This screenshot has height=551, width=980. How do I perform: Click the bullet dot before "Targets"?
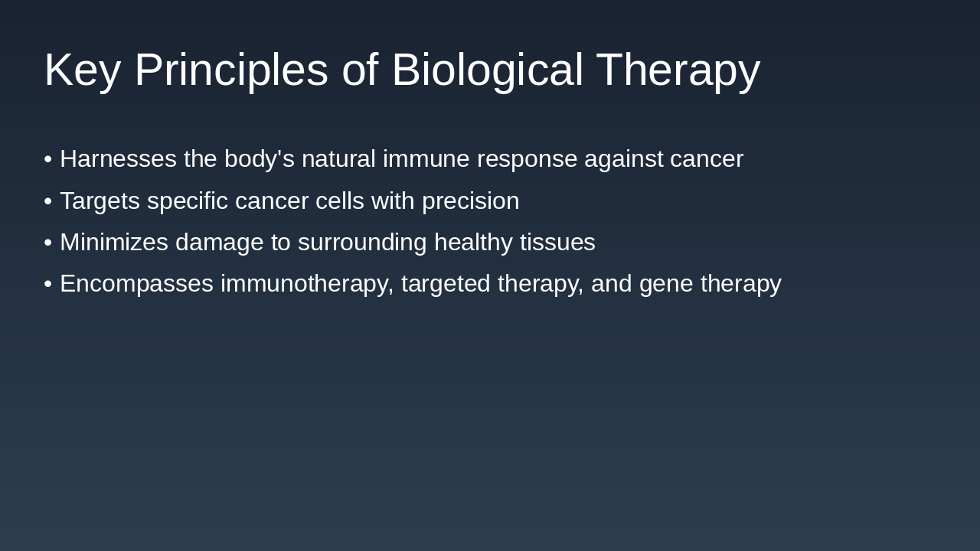(47, 201)
